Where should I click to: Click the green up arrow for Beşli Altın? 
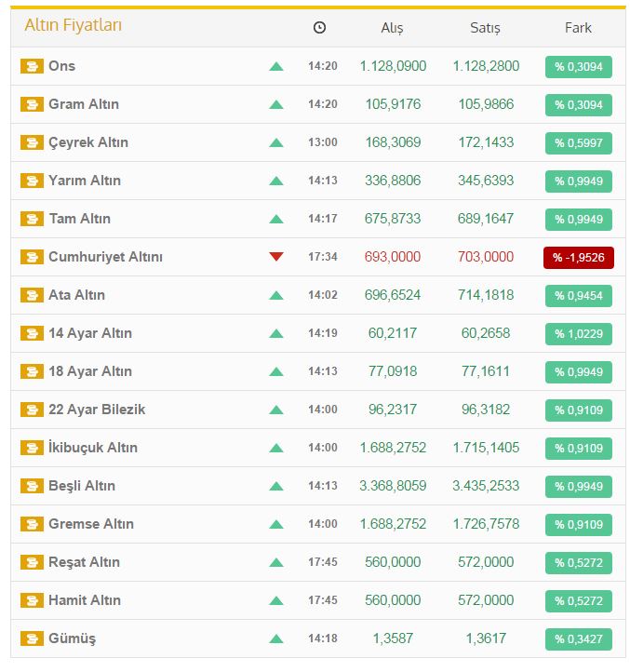pyautogui.click(x=275, y=486)
